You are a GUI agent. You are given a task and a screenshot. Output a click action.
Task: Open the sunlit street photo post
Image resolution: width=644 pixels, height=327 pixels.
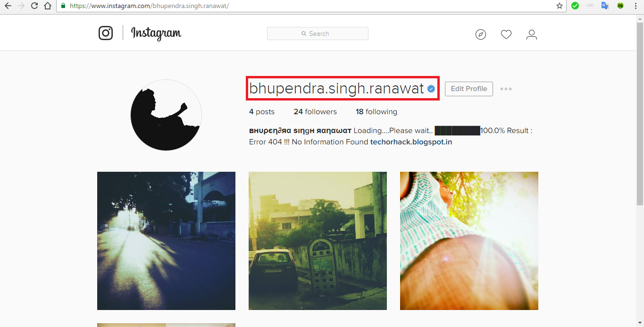pos(166,241)
